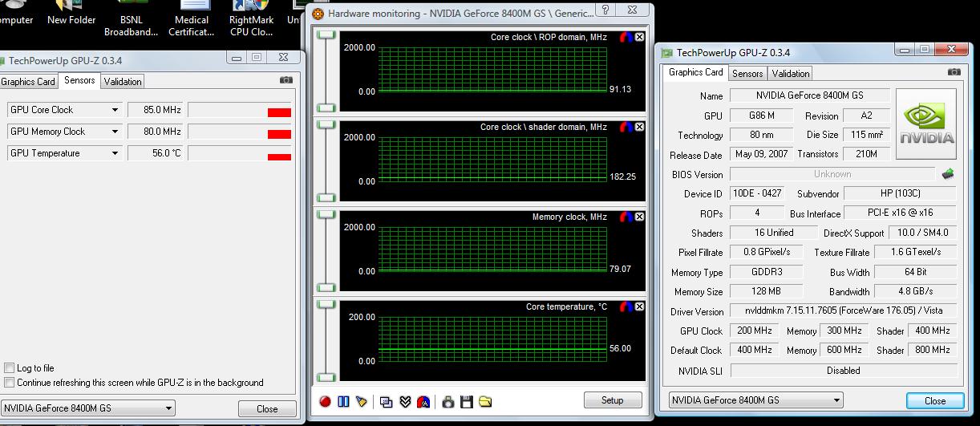Screen dimensions: 980x426
Task: Click camera icon in left GPU-Z Sensors window
Action: [x=286, y=80]
